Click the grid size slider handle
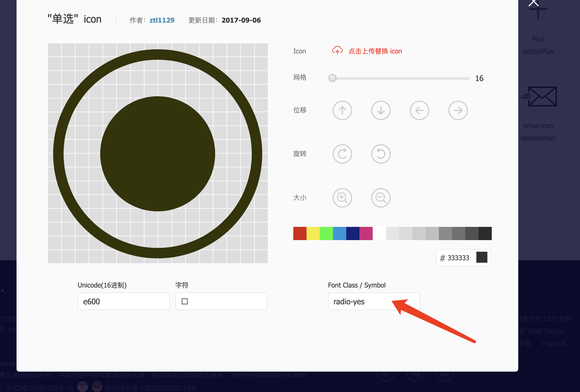 [x=332, y=78]
